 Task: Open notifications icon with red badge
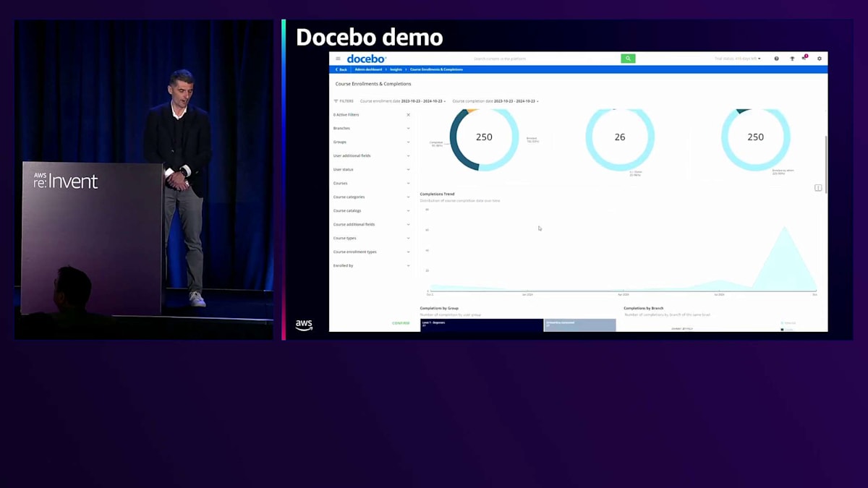point(804,58)
